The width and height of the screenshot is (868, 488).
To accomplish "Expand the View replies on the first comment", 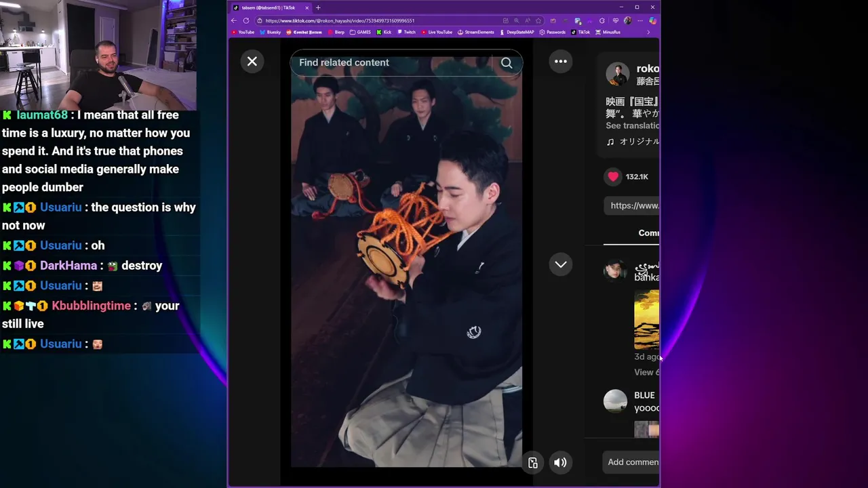I will [x=646, y=372].
